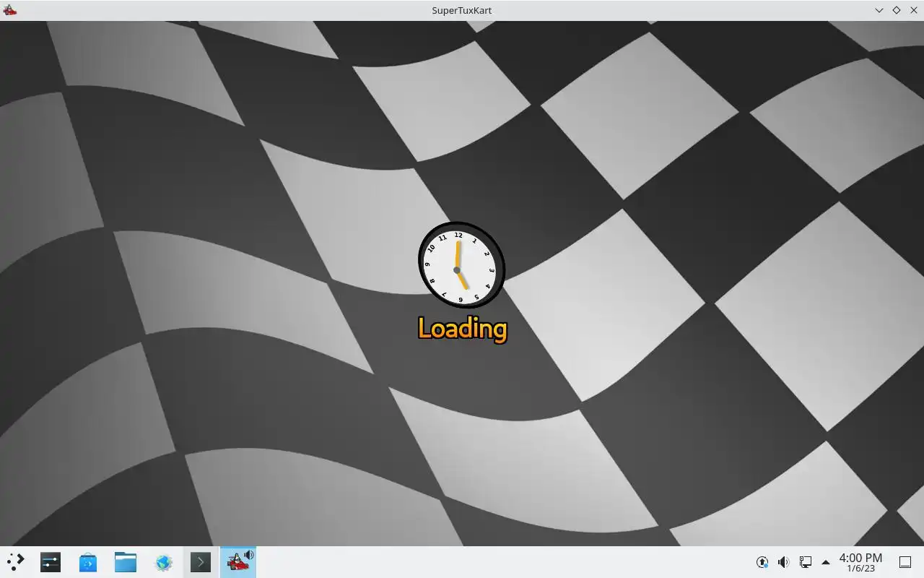Select the SuperTuxKart taskbar entry
924x578 pixels.
pyautogui.click(x=237, y=562)
